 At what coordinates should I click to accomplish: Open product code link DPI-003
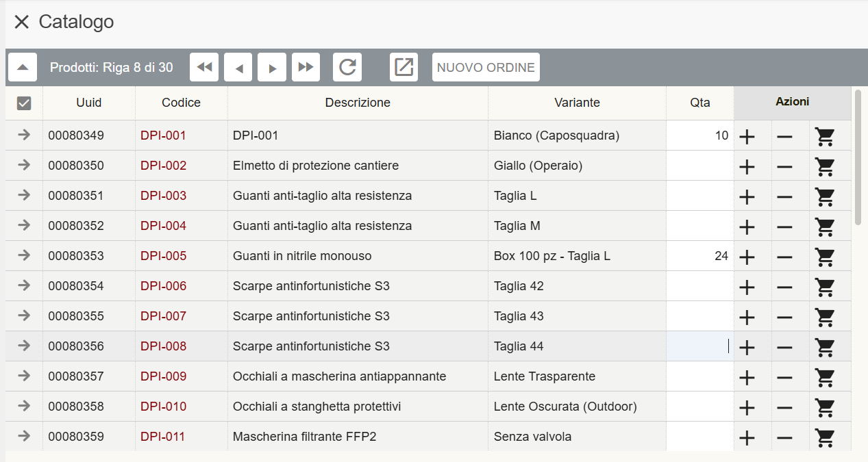pyautogui.click(x=163, y=196)
